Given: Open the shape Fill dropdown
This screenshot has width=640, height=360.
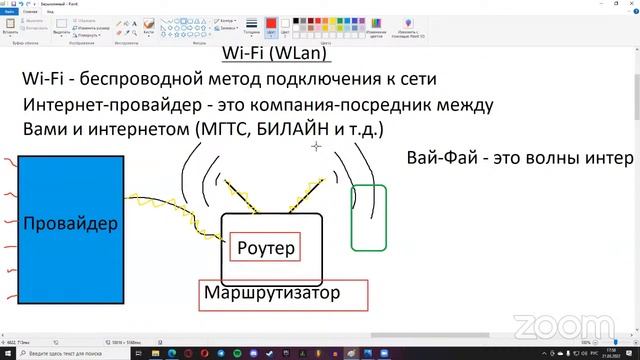Looking at the screenshot, I should (x=226, y=28).
